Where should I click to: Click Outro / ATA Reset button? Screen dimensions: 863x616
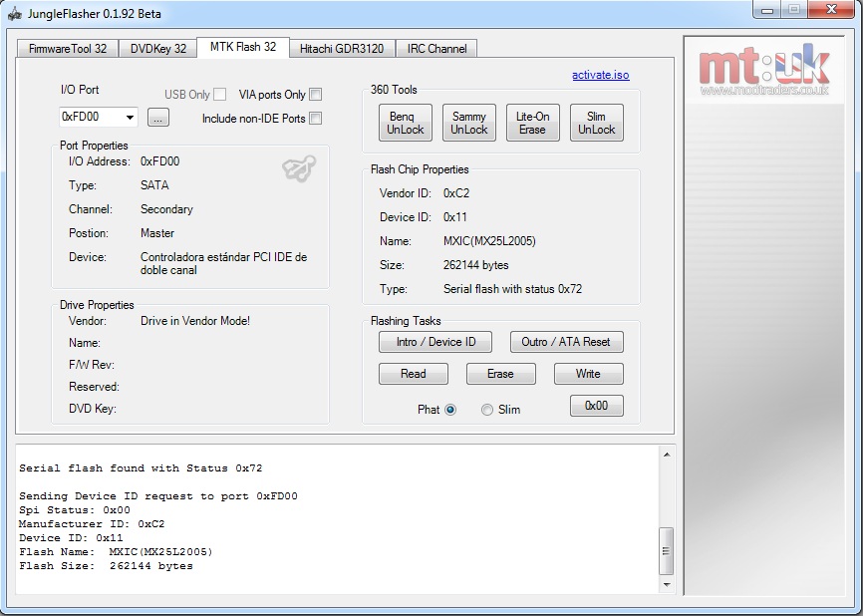[566, 342]
